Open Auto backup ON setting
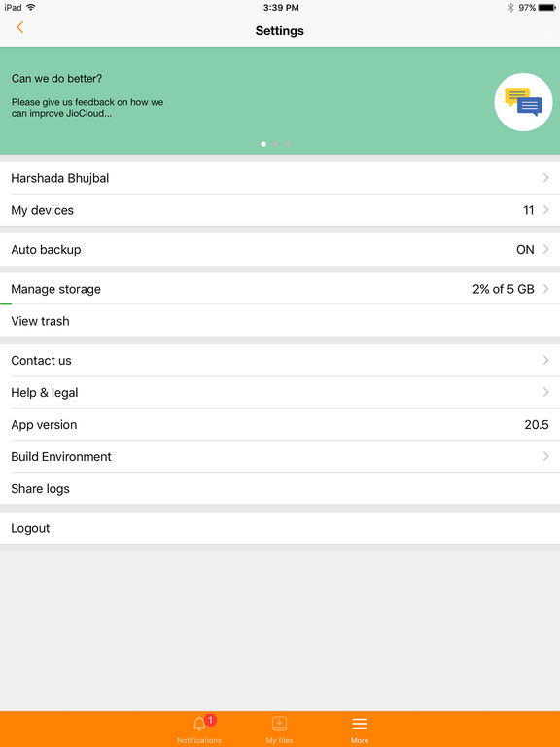Image resolution: width=560 pixels, height=747 pixels. (x=280, y=250)
